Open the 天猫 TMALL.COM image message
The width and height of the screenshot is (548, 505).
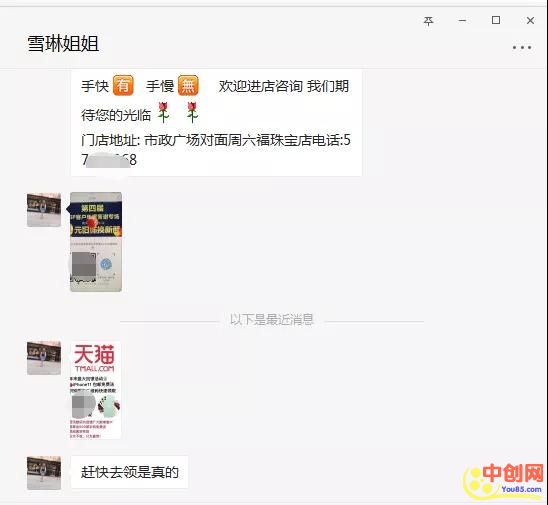[96, 390]
